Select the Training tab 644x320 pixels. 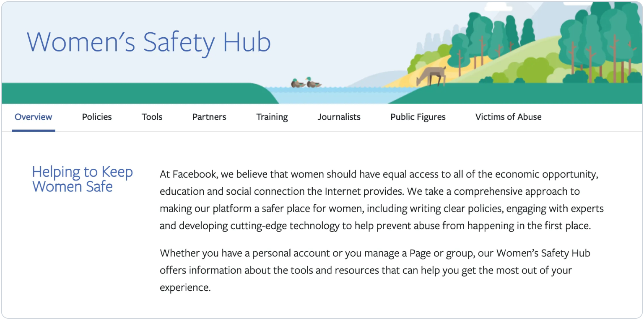[272, 117]
